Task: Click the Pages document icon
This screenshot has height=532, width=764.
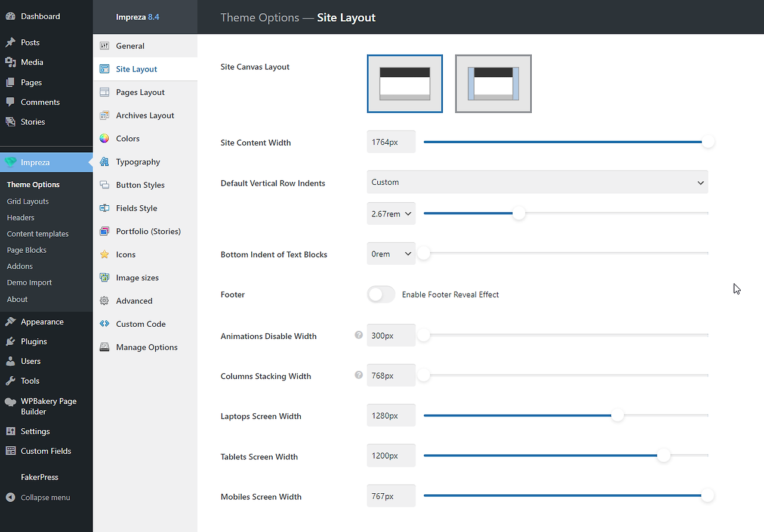Action: click(10, 82)
